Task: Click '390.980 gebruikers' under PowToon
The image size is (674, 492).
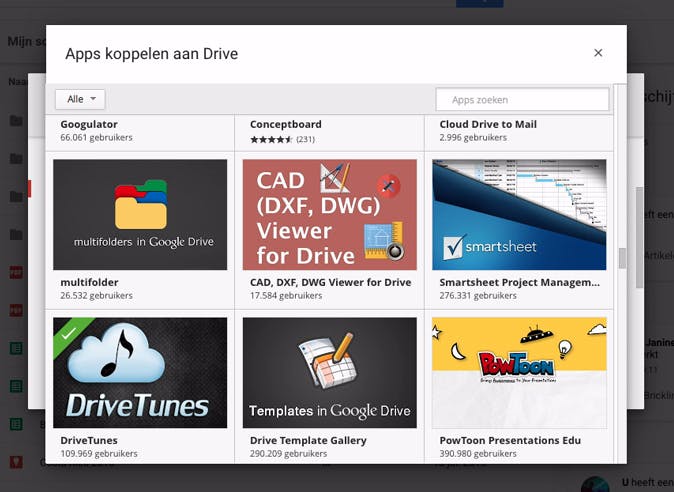Action: [x=478, y=454]
